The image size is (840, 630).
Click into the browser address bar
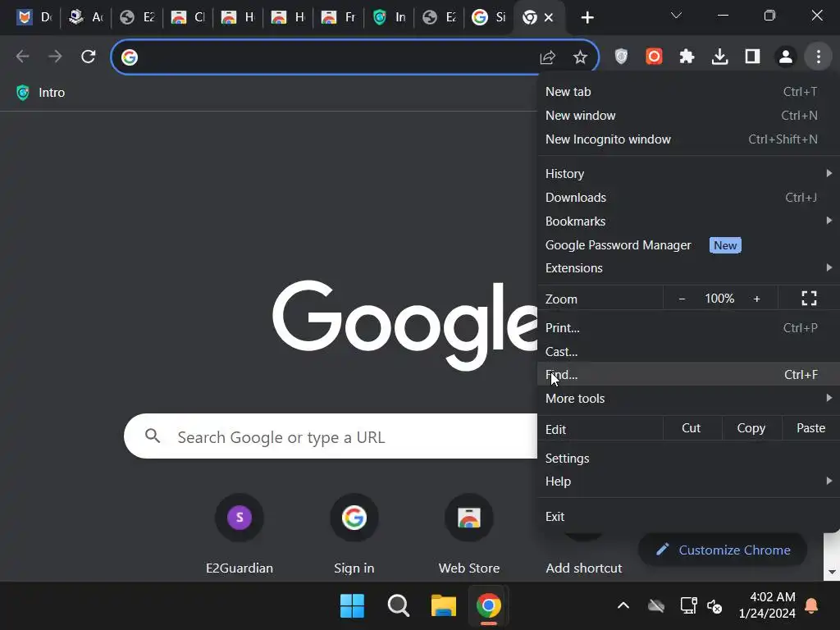[x=337, y=57]
